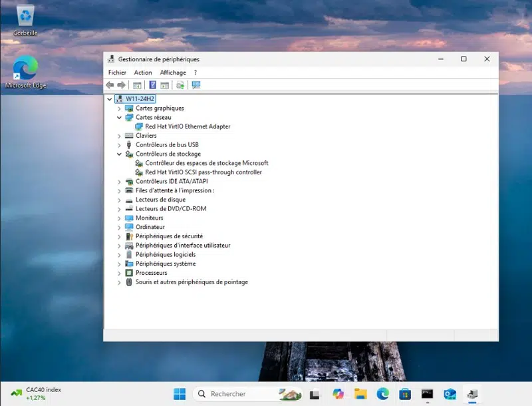Click the Forward arrow in the toolbar
The height and width of the screenshot is (406, 532).
(121, 85)
